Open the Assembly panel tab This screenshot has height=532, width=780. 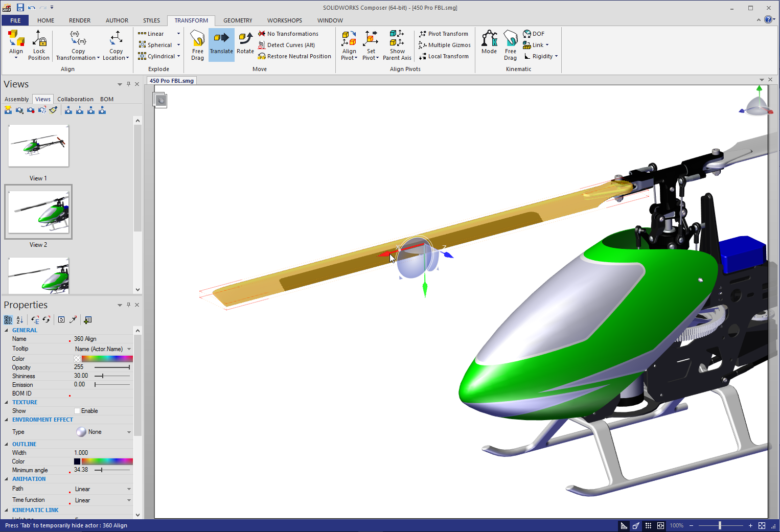coord(16,99)
